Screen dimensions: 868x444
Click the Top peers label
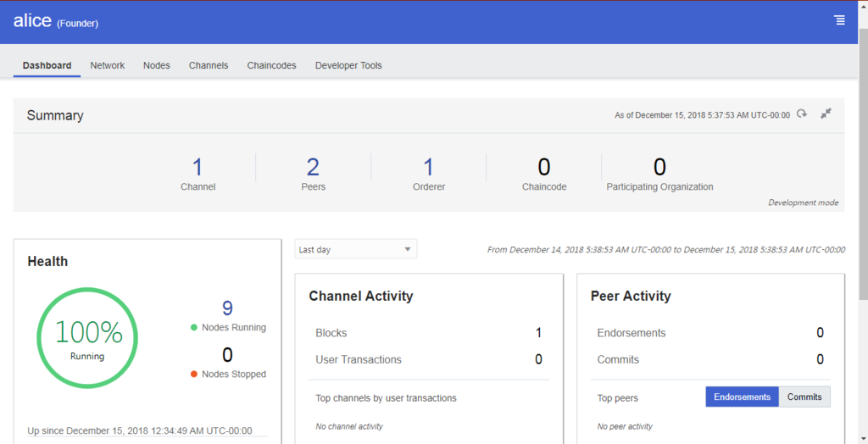(617, 398)
